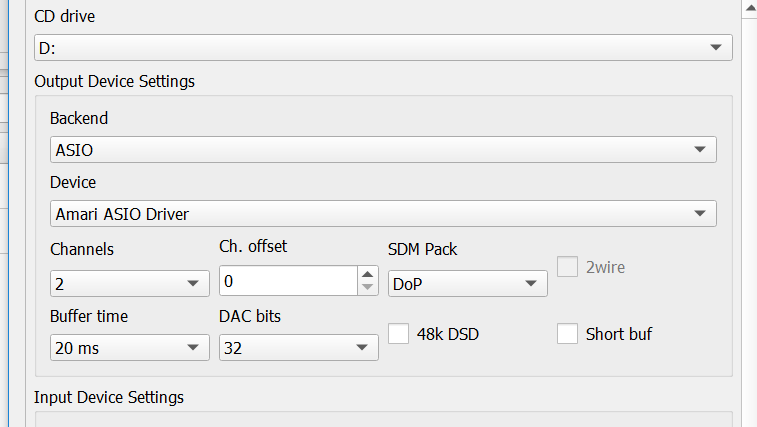757x427 pixels.
Task: Click the Backend dropdown arrow
Action: pos(699,150)
